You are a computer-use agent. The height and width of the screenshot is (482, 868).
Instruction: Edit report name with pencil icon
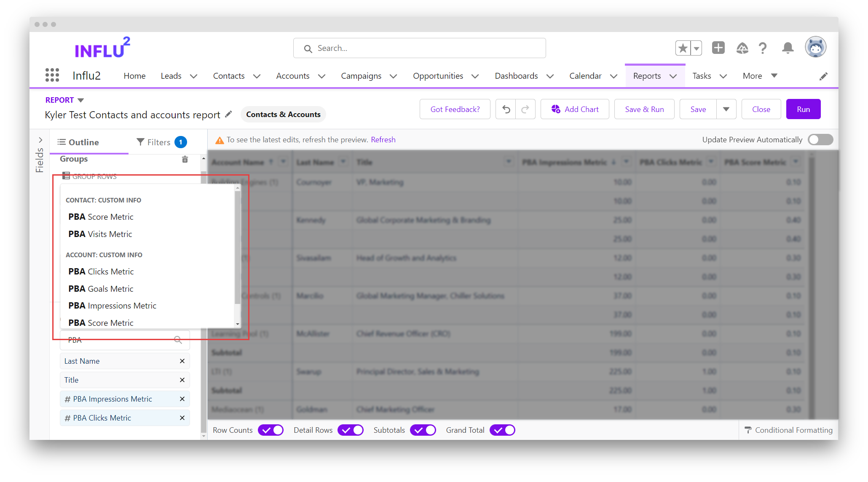[228, 115]
